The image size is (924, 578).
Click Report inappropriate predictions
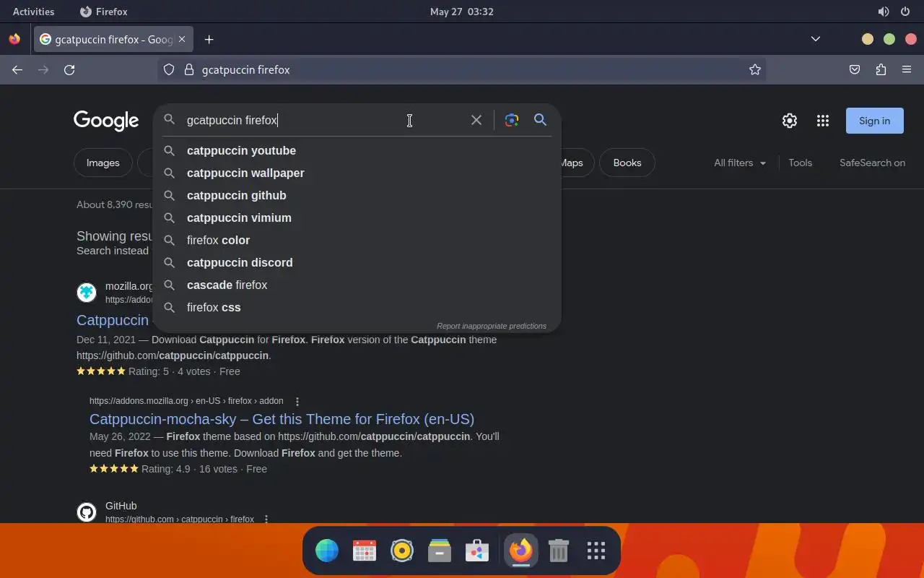coord(492,326)
